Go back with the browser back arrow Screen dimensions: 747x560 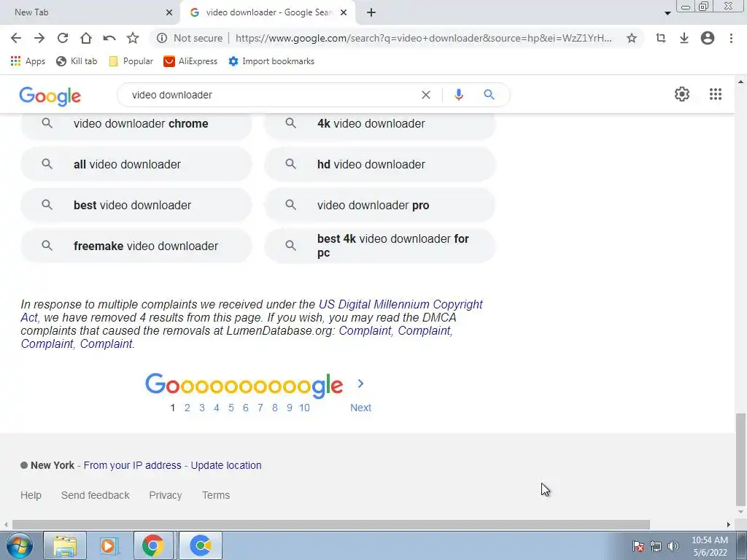pyautogui.click(x=16, y=38)
